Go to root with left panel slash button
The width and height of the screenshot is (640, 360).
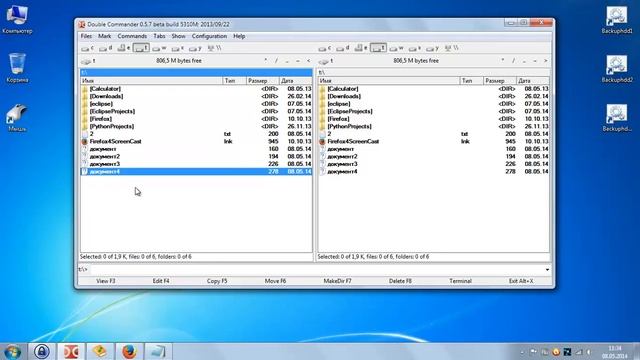[276, 61]
